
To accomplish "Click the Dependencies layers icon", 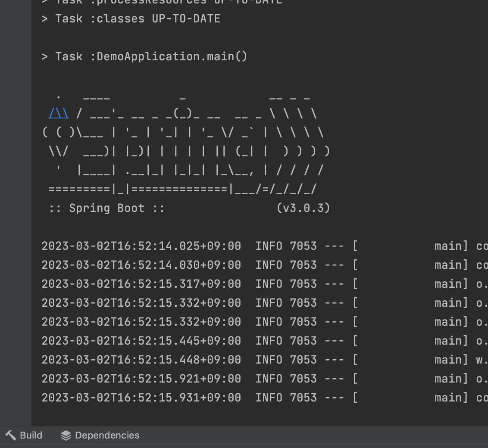I will coord(66,436).
